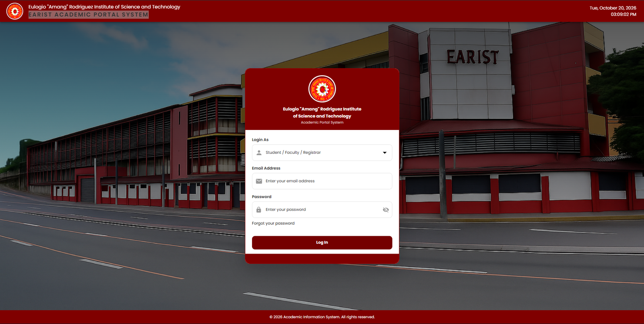Click the EARIST ACADEMIC PORTAL SYSTEM header text
The image size is (644, 324).
[89, 14]
